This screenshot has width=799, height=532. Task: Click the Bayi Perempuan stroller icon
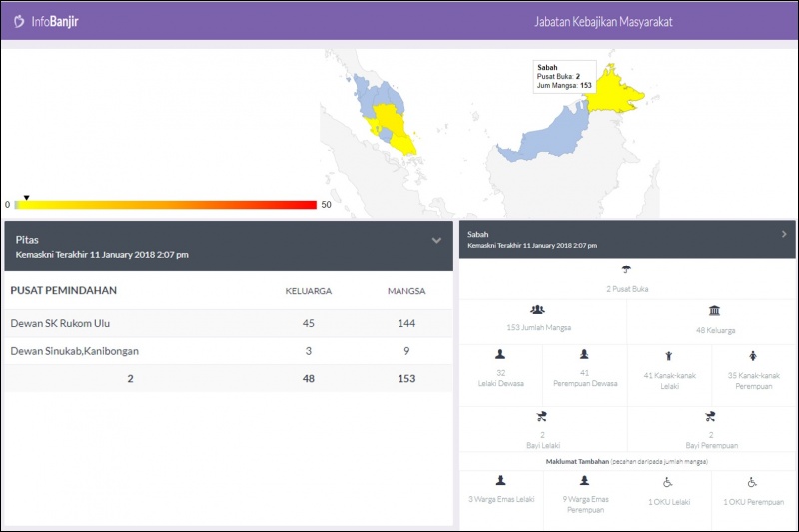pyautogui.click(x=710, y=417)
